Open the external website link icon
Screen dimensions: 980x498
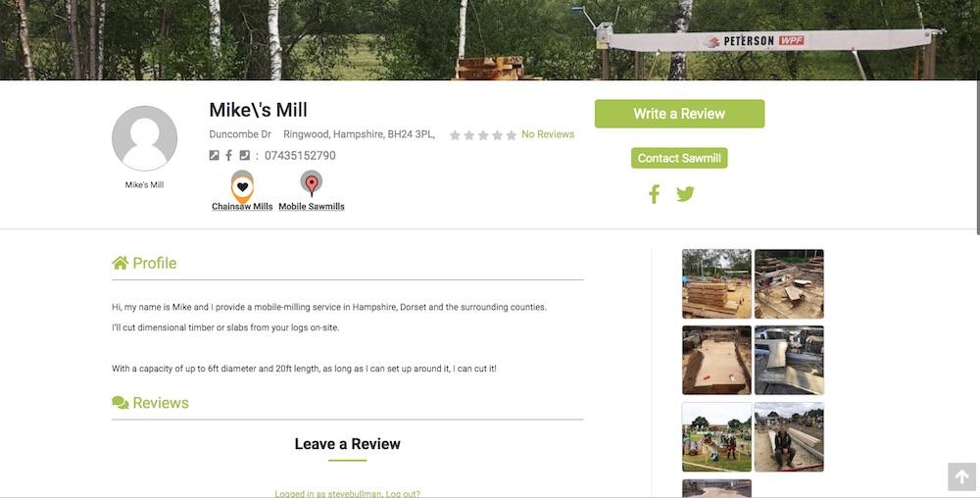pyautogui.click(x=214, y=155)
